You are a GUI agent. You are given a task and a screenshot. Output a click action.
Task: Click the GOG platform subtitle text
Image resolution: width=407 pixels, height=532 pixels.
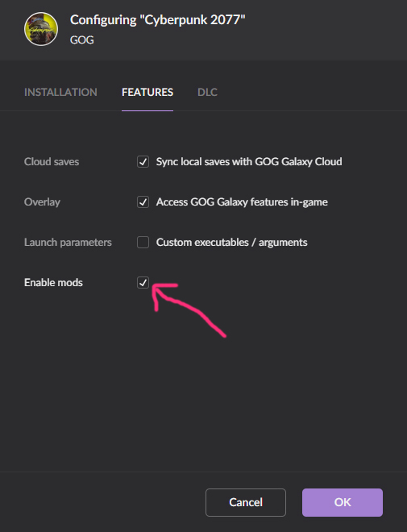(x=81, y=40)
